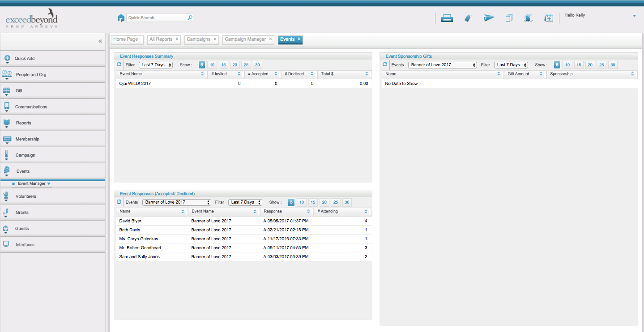Select Ms. Caryn Galeckas row
This screenshot has width=644, height=332.
click(x=243, y=239)
